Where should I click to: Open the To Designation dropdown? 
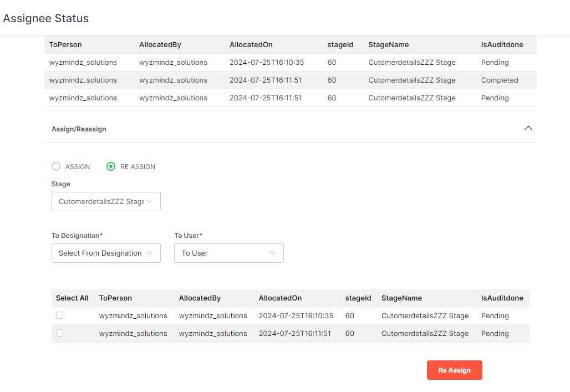pyautogui.click(x=105, y=253)
